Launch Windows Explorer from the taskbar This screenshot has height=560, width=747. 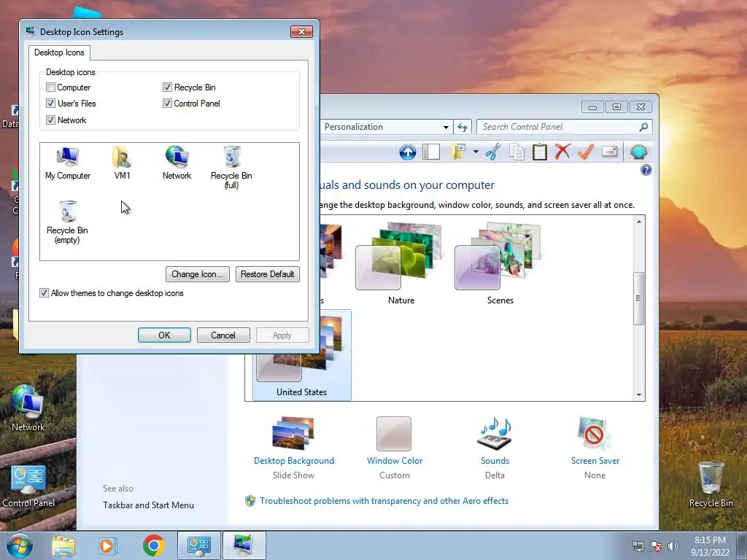click(x=63, y=545)
